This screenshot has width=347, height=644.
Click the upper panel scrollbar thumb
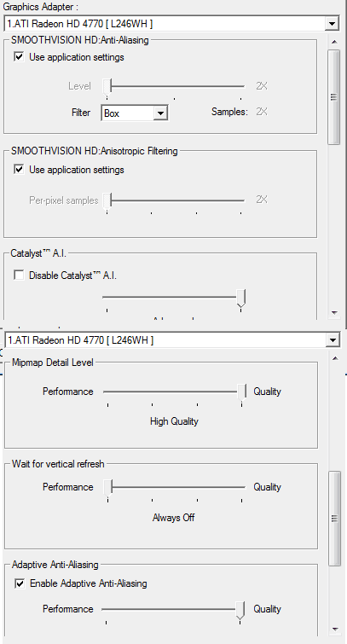pyautogui.click(x=334, y=97)
